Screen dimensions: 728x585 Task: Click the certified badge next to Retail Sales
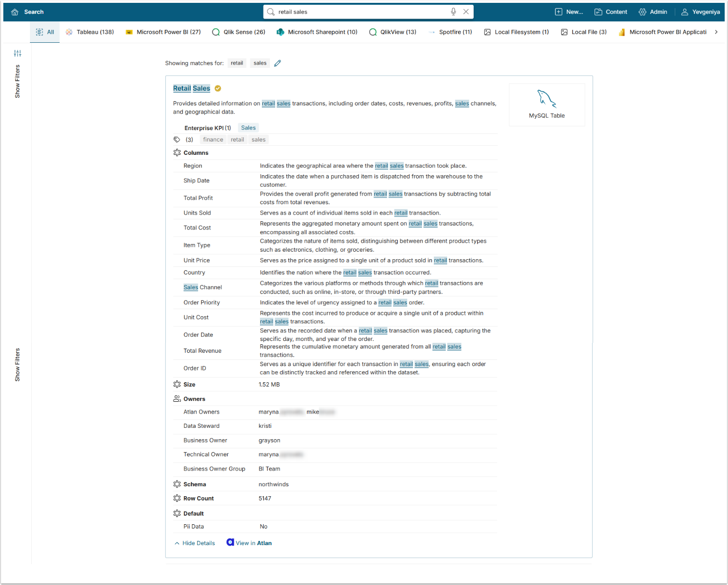click(218, 88)
